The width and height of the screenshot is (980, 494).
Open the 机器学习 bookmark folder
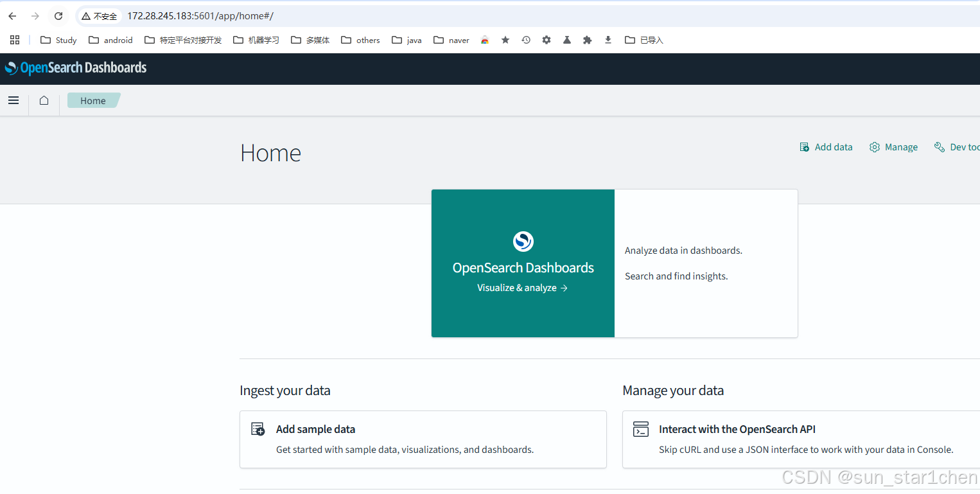pyautogui.click(x=256, y=40)
